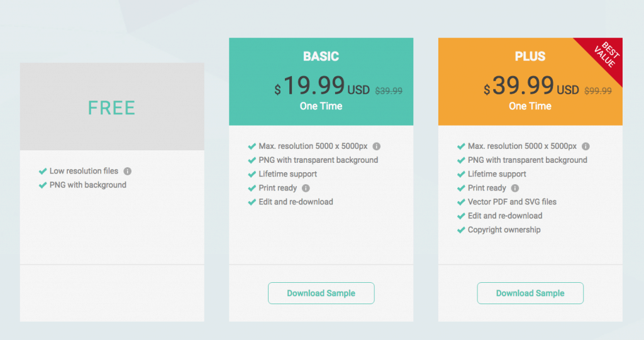Click the crossed-out $99.99 price
Image resolution: width=644 pixels, height=340 pixels.
click(598, 90)
